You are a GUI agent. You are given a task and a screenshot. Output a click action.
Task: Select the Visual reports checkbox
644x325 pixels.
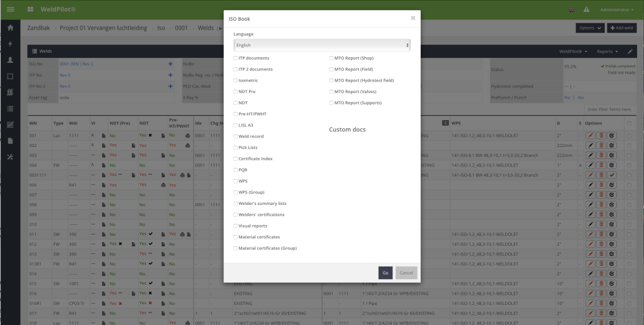[236, 226]
